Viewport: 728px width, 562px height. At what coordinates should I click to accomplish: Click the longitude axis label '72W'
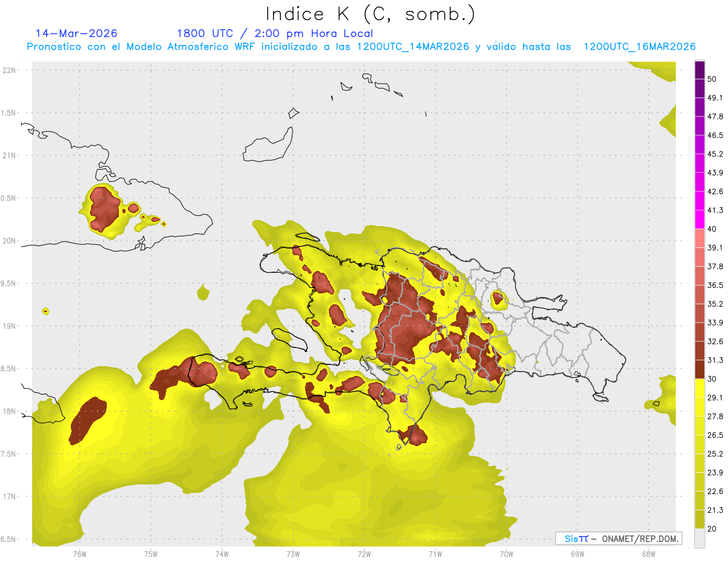pyautogui.click(x=364, y=554)
